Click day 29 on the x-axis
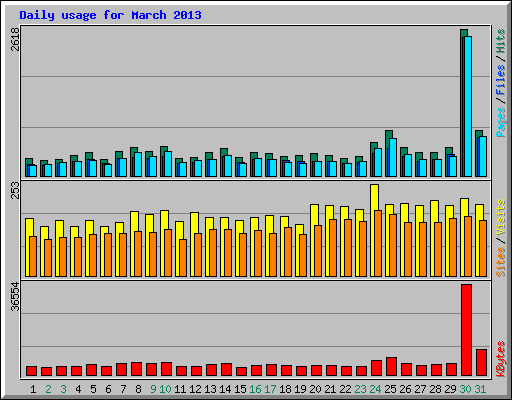The height and width of the screenshot is (400, 512). [x=450, y=389]
